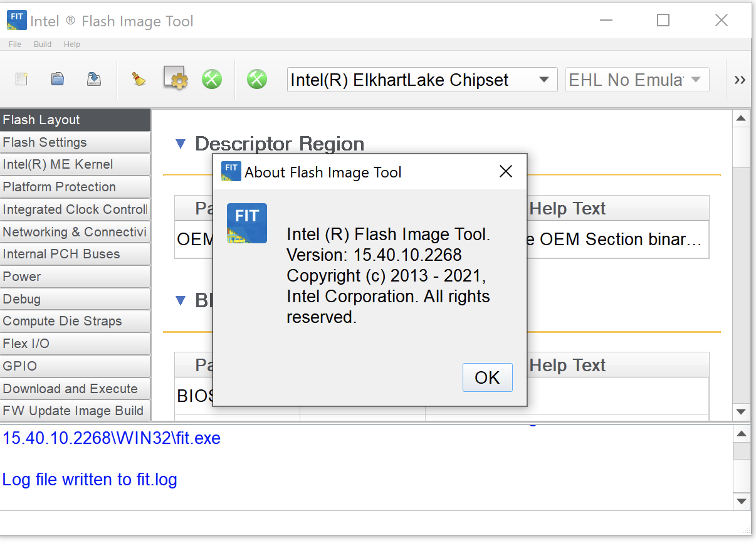Open the Intel(R) ElkhartLake Chipset dropdown
Screen dimensions: 756x543
click(544, 79)
